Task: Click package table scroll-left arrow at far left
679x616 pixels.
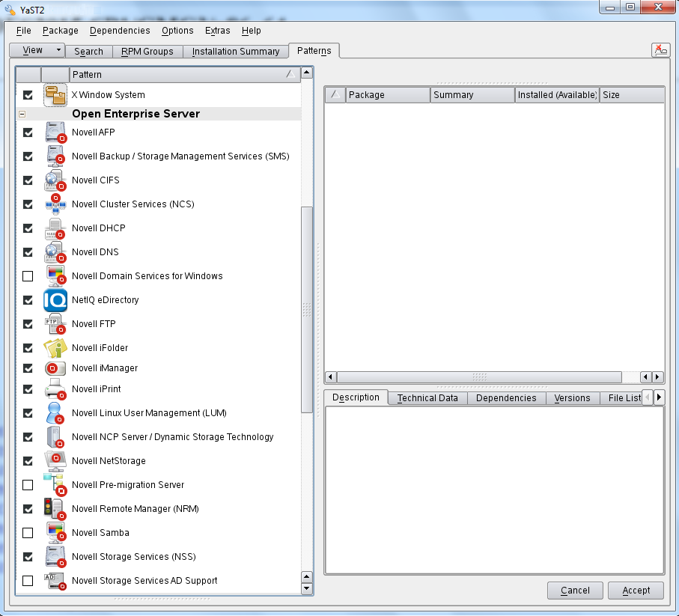Action: pos(331,377)
